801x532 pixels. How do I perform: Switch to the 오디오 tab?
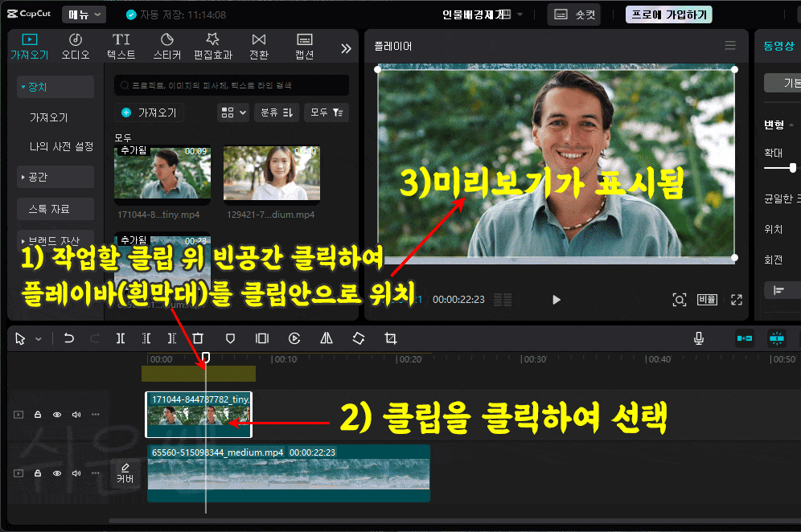(75, 46)
